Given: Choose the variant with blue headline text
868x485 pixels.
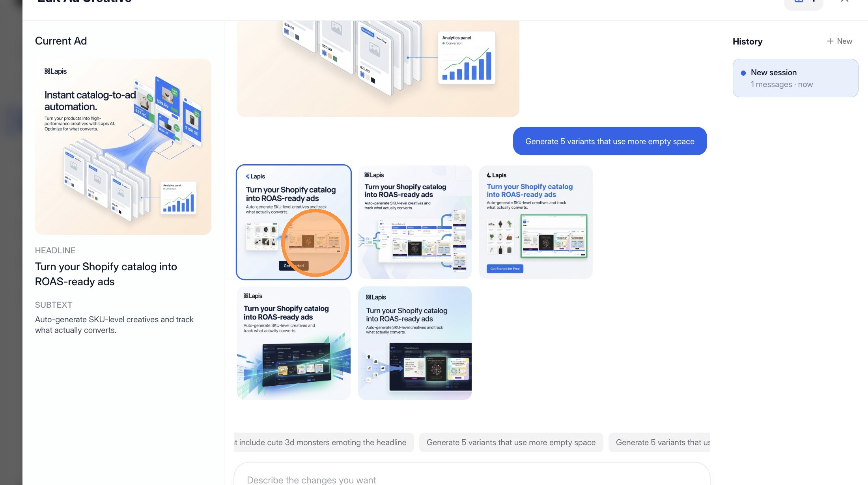Looking at the screenshot, I should pyautogui.click(x=536, y=222).
